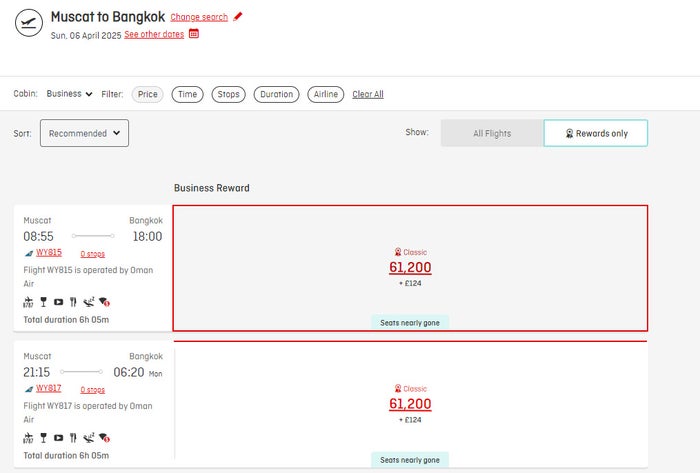700x473 pixels.
Task: Toggle the Price filter chip
Action: coord(148,94)
